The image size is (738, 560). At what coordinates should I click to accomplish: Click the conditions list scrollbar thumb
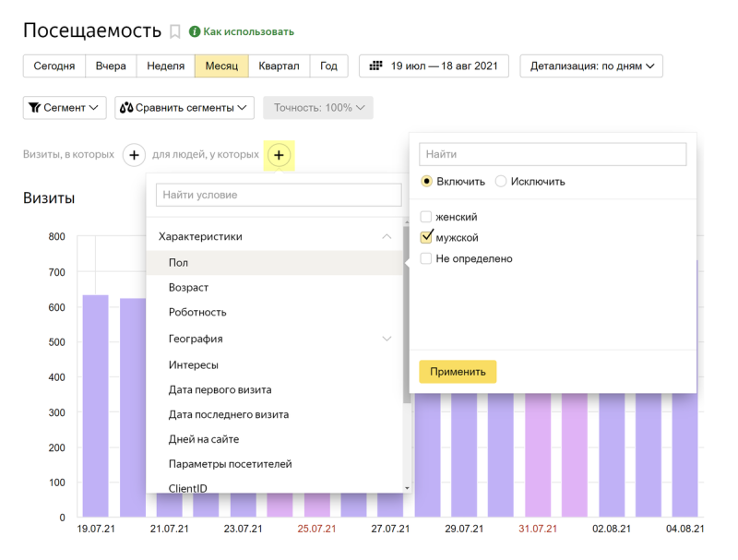pos(407,315)
